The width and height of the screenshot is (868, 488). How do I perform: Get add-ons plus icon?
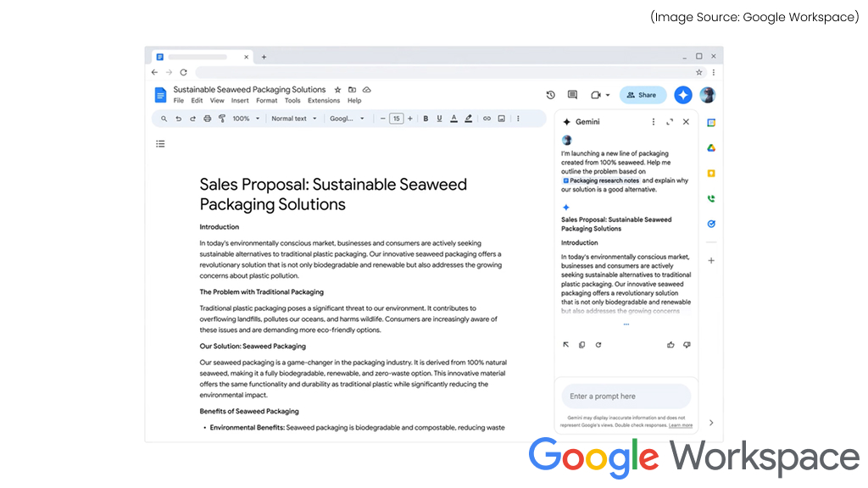pos(711,261)
